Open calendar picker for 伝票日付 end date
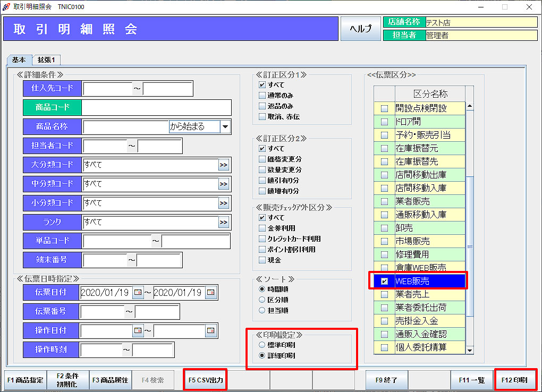 pos(211,292)
